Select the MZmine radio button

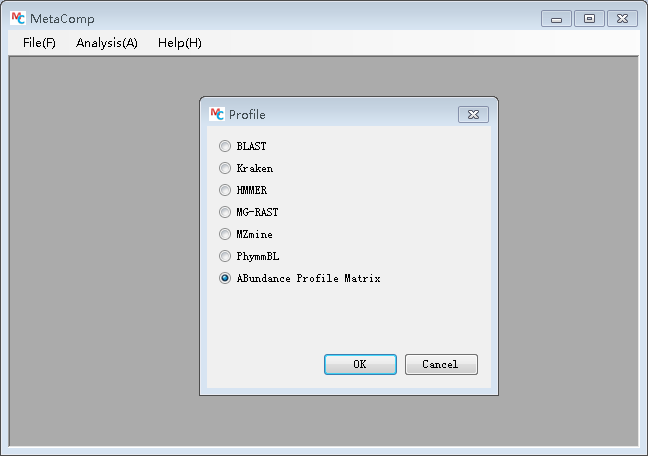225,234
